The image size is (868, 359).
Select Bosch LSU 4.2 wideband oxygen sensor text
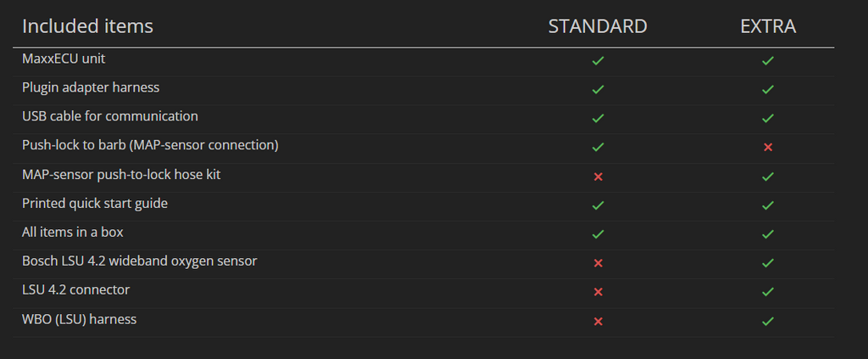(x=139, y=261)
